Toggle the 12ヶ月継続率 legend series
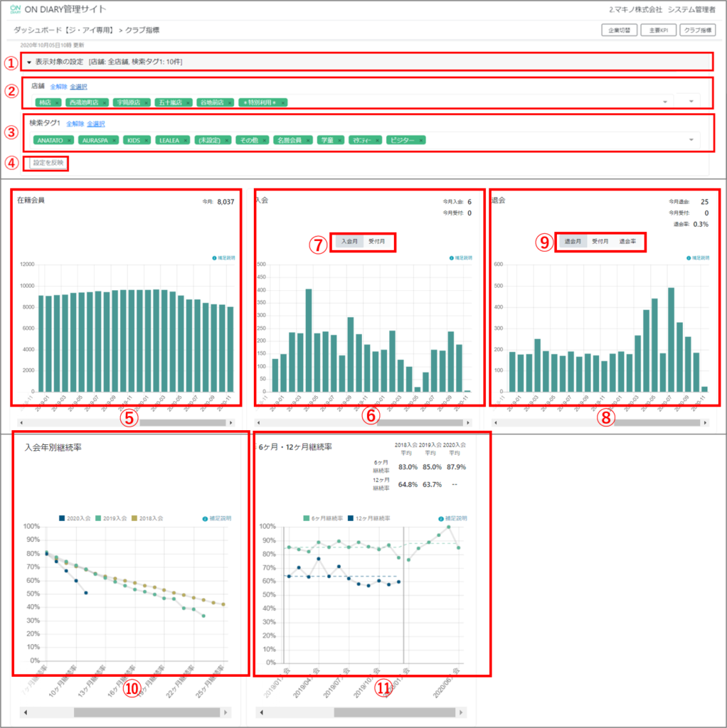Screen dimensions: 727x728 pyautogui.click(x=370, y=519)
